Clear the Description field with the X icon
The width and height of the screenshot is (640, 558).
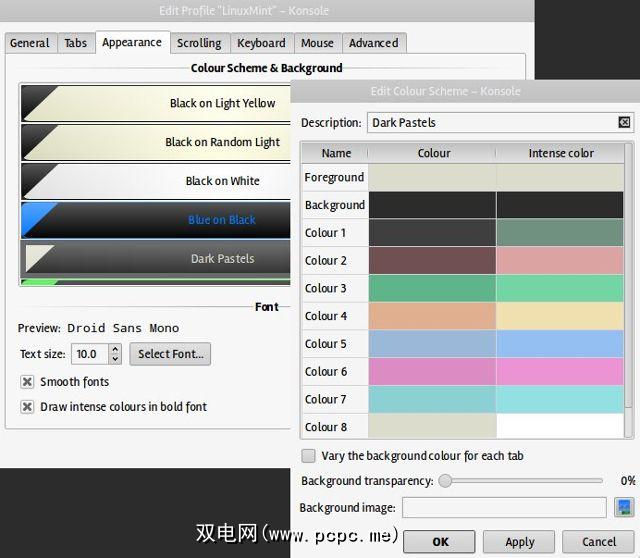pos(624,122)
